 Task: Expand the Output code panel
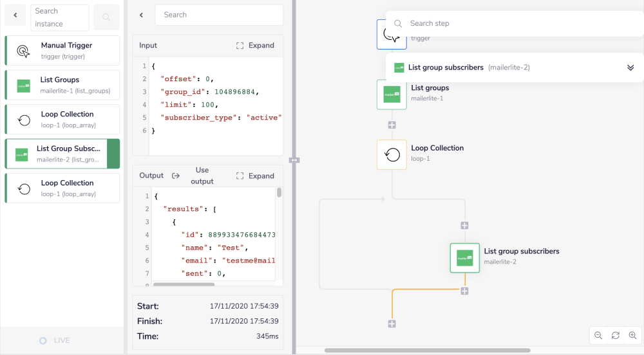255,176
